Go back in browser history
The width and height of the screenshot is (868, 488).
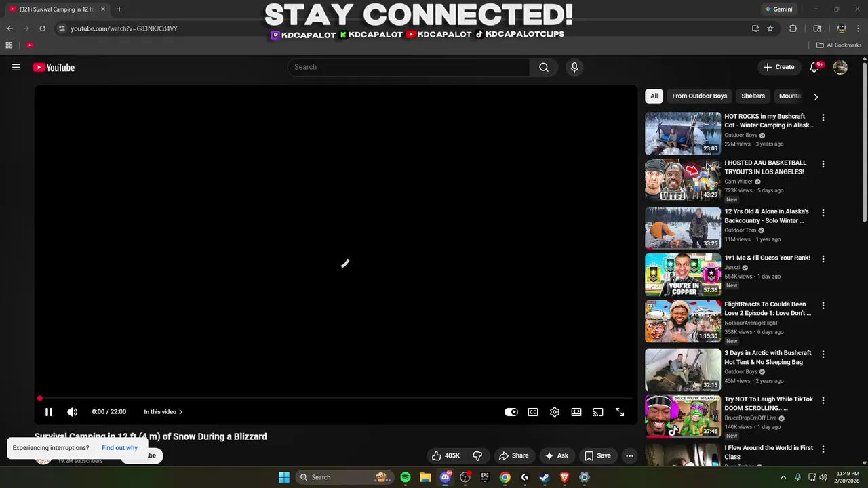9,28
